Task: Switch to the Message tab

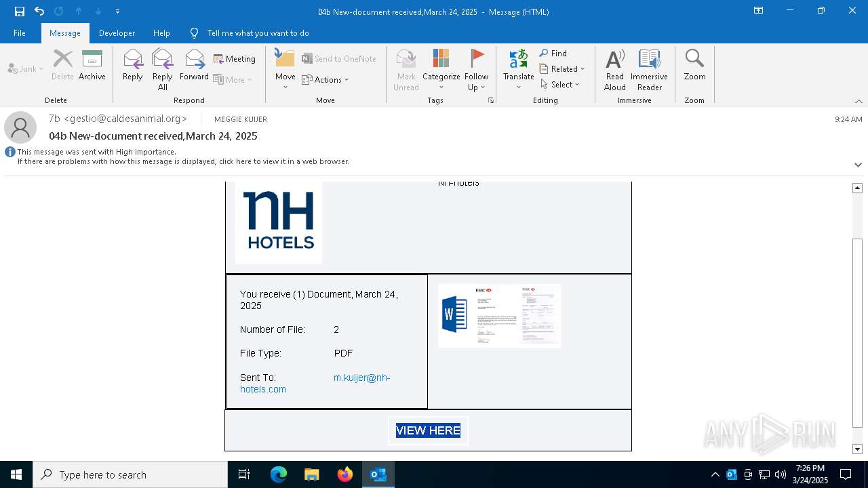Action: (x=65, y=33)
